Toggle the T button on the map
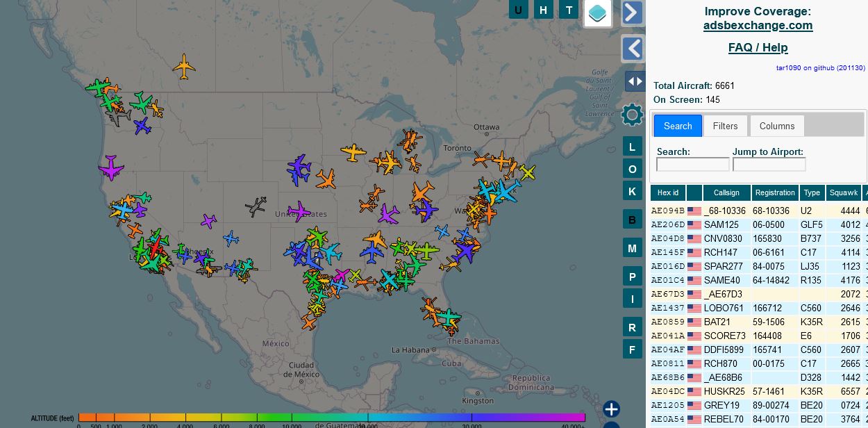 pyautogui.click(x=569, y=10)
